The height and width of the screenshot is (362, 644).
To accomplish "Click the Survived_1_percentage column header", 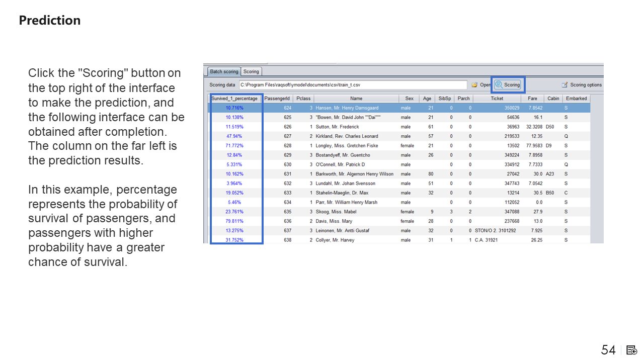I will [x=234, y=99].
